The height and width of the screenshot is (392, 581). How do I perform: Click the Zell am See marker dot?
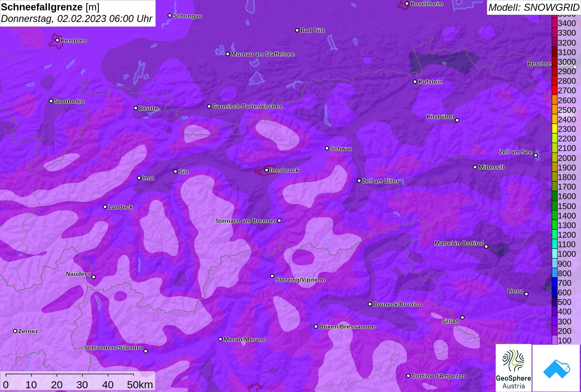tap(536, 156)
